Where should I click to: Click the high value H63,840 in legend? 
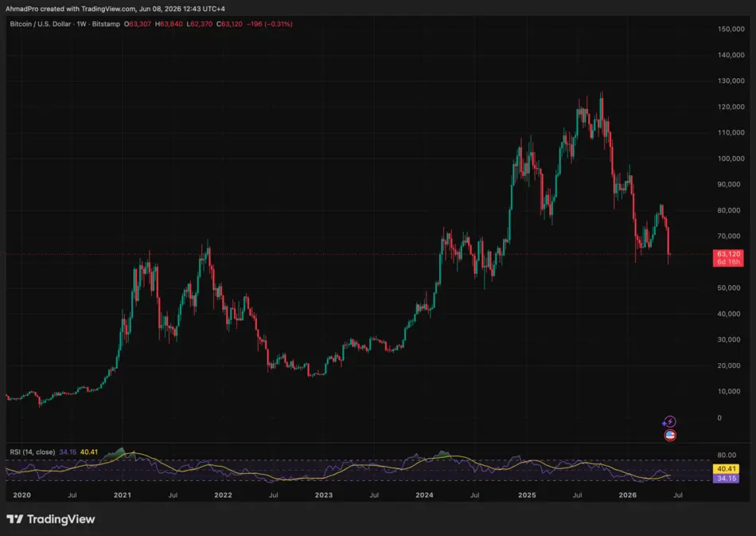(x=169, y=24)
